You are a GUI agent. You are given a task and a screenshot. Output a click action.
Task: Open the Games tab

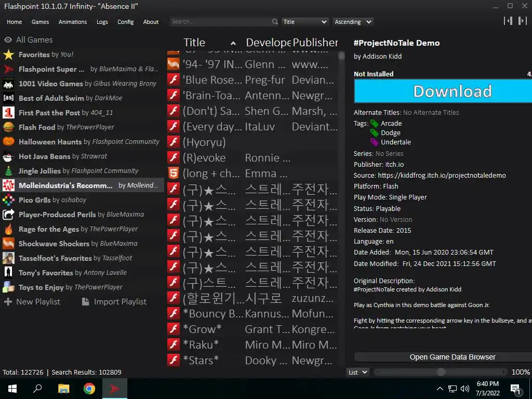click(x=40, y=22)
